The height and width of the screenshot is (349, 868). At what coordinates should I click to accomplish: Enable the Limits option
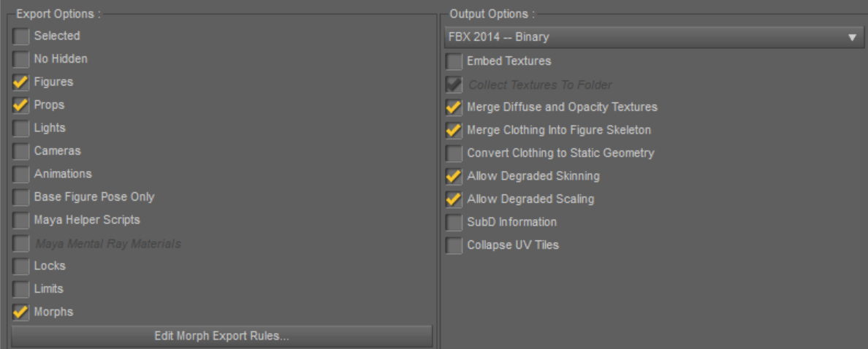[21, 289]
